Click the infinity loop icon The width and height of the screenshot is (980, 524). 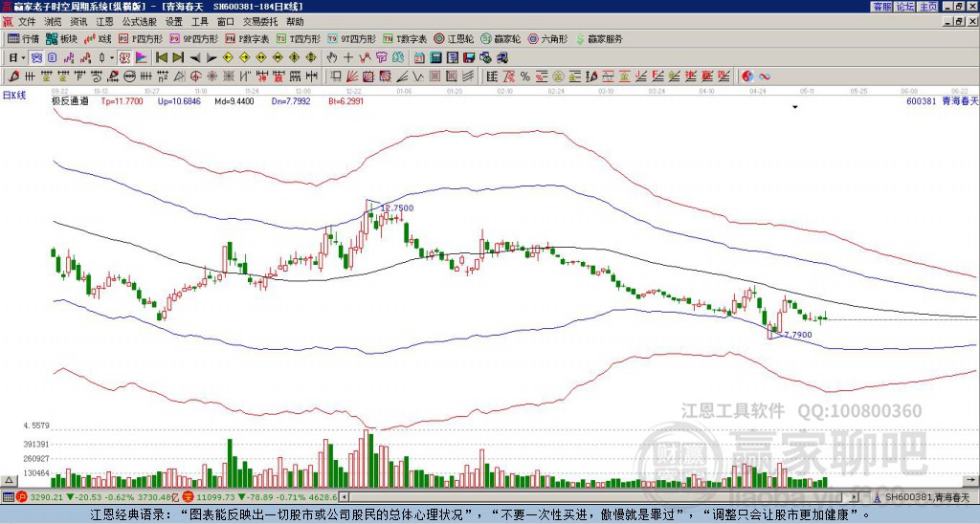[x=765, y=76]
